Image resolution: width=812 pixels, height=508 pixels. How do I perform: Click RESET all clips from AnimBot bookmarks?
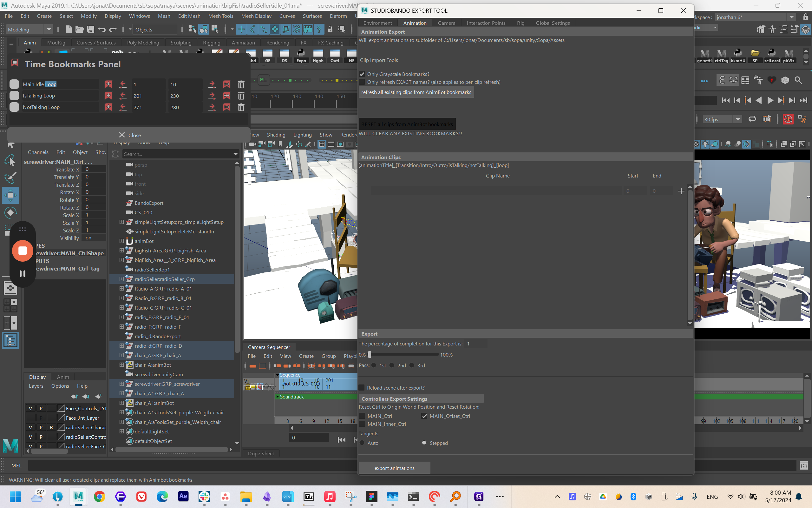coord(407,124)
